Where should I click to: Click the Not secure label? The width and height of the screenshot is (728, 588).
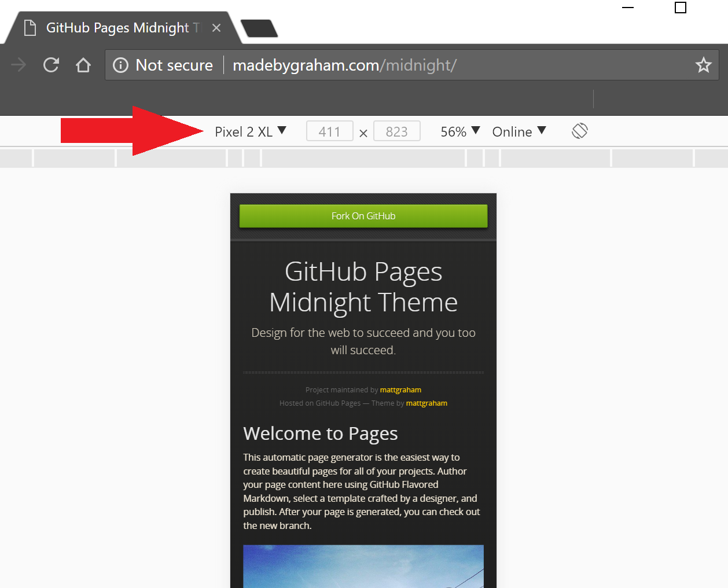tap(174, 65)
